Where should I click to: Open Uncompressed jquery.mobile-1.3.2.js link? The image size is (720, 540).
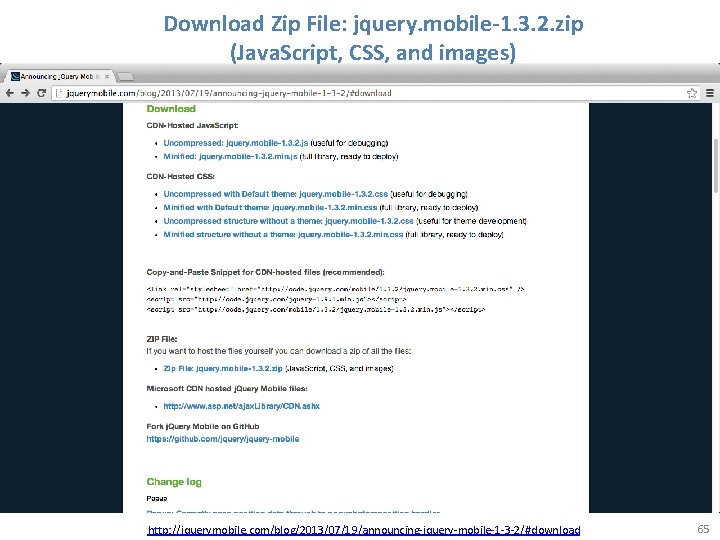tap(236, 143)
